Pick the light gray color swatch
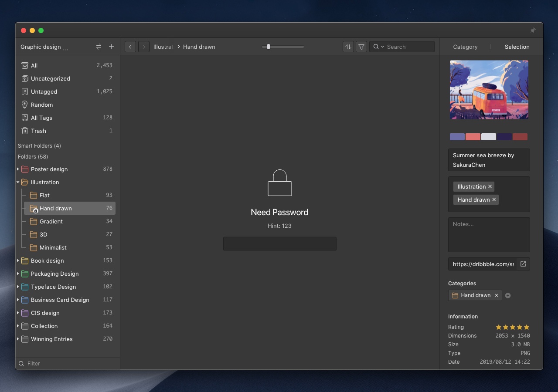 pyautogui.click(x=489, y=137)
